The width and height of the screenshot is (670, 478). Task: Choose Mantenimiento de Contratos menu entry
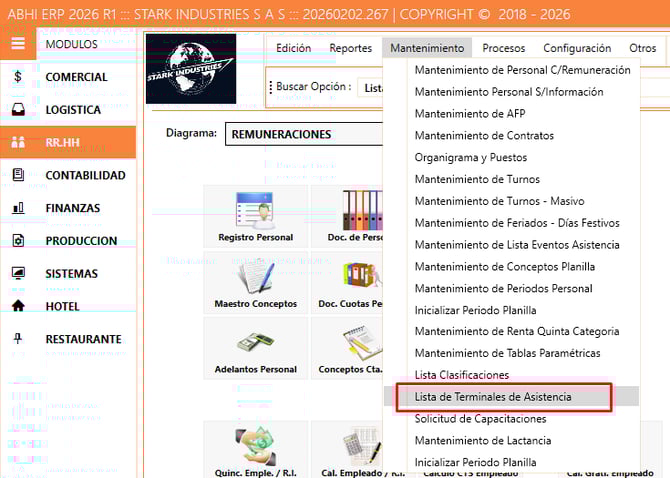(484, 136)
